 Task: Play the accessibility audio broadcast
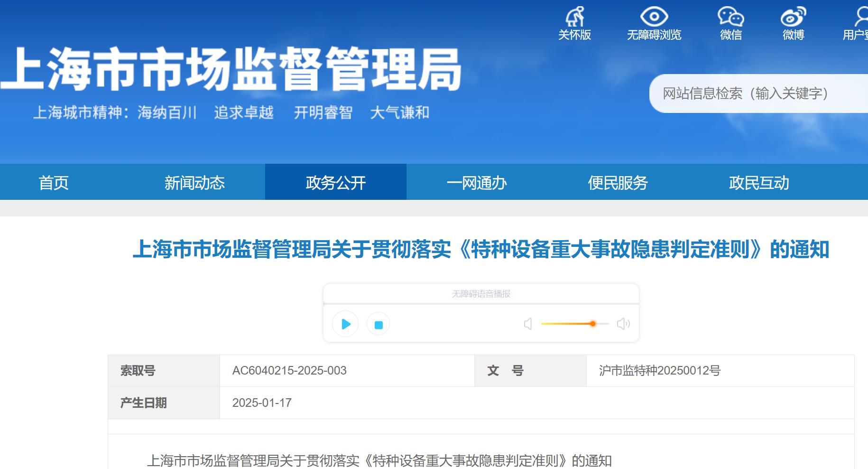click(x=345, y=324)
